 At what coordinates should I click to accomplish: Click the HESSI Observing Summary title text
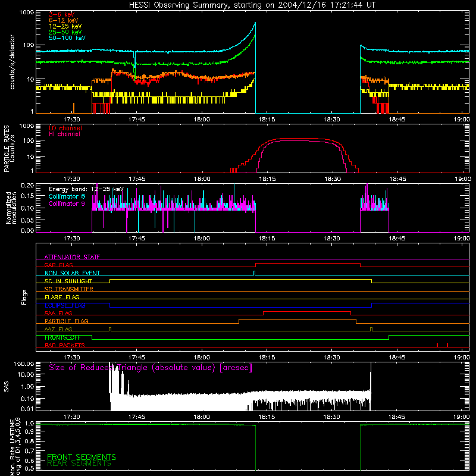[252, 5]
